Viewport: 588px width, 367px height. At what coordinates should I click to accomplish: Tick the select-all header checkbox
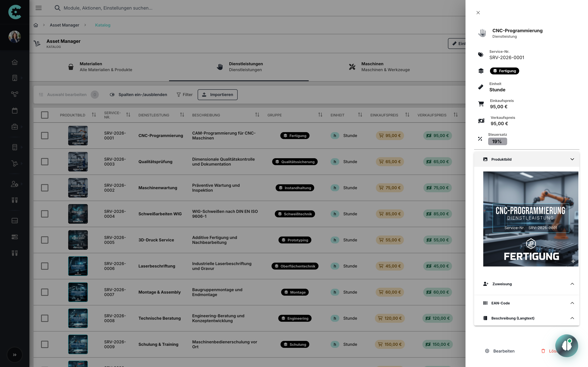click(45, 115)
